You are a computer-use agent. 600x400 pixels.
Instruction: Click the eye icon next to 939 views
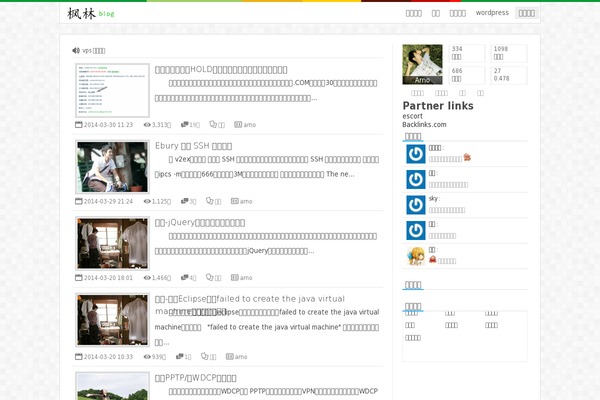click(x=147, y=357)
